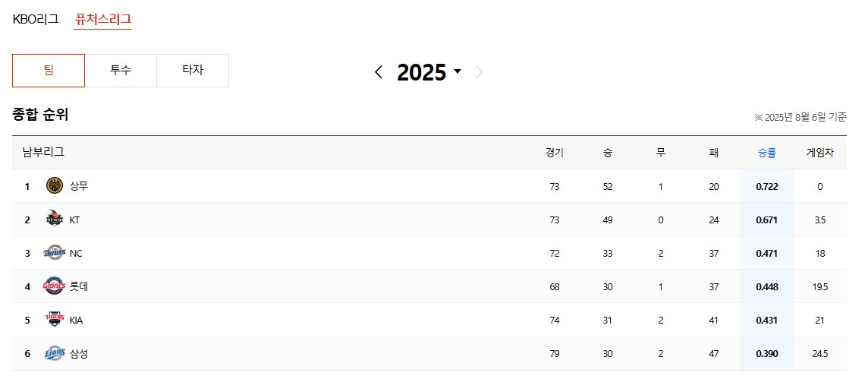Open the 상무 team name link
Viewport: 868px width, 376px height.
pyautogui.click(x=79, y=185)
